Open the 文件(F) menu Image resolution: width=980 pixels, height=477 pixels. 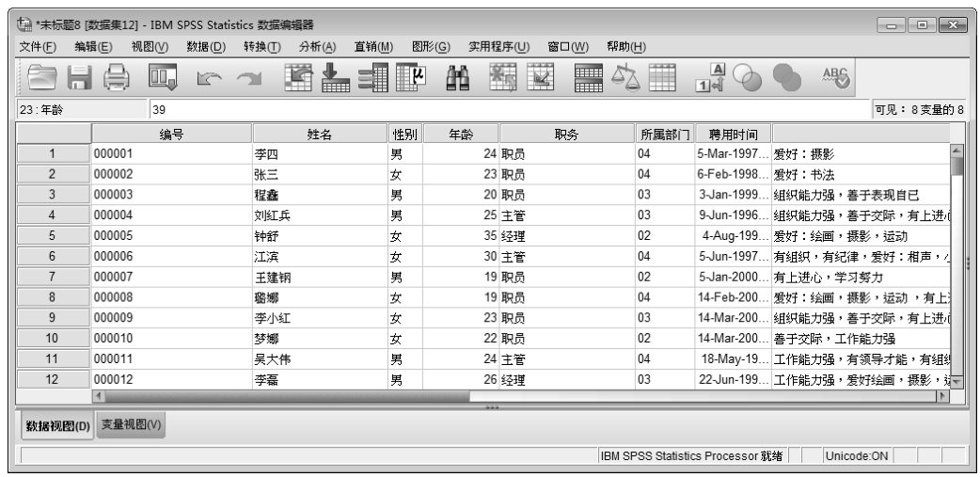(38, 47)
